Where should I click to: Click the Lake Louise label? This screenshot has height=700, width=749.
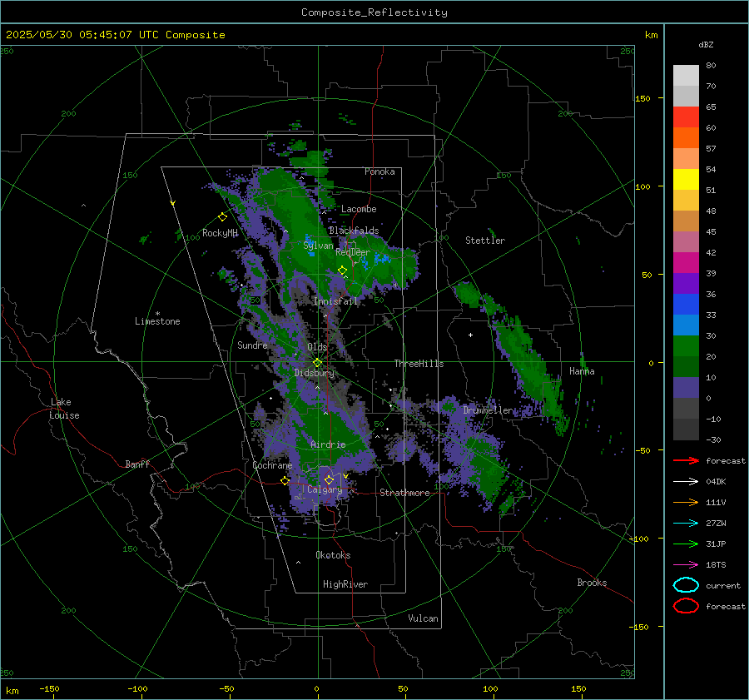point(64,409)
